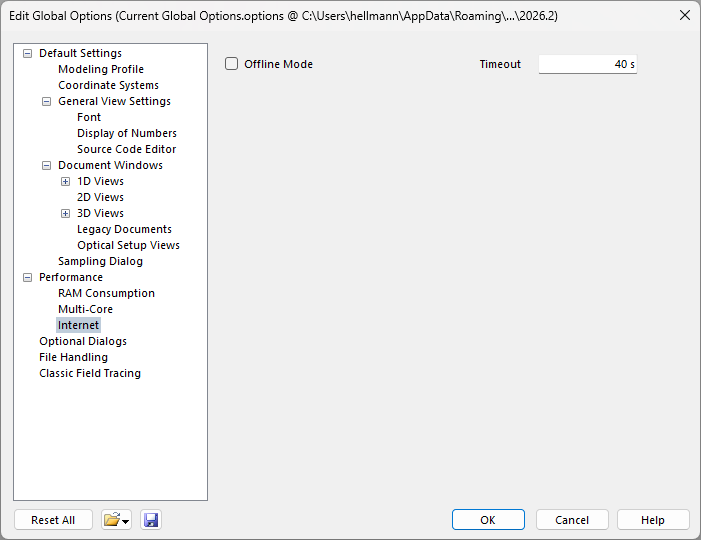Confirm with the OK button
The height and width of the screenshot is (540, 701).
coord(488,520)
